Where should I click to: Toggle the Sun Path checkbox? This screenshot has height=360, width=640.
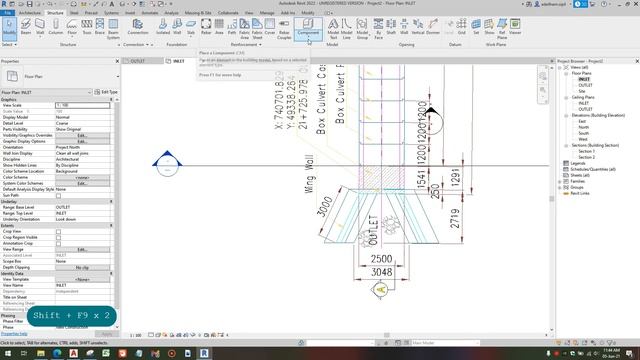[58, 196]
